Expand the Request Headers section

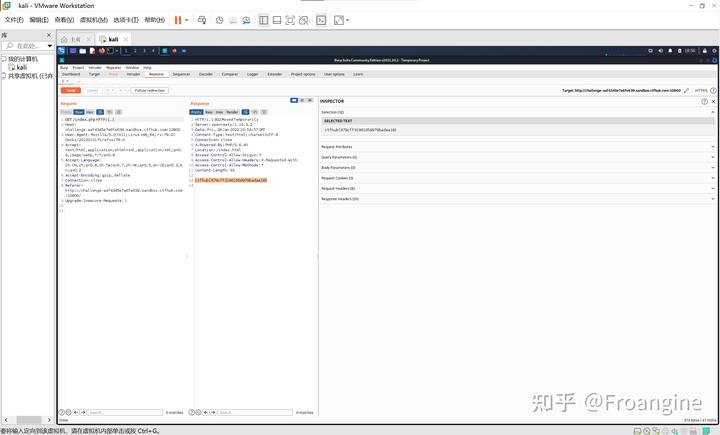518,188
